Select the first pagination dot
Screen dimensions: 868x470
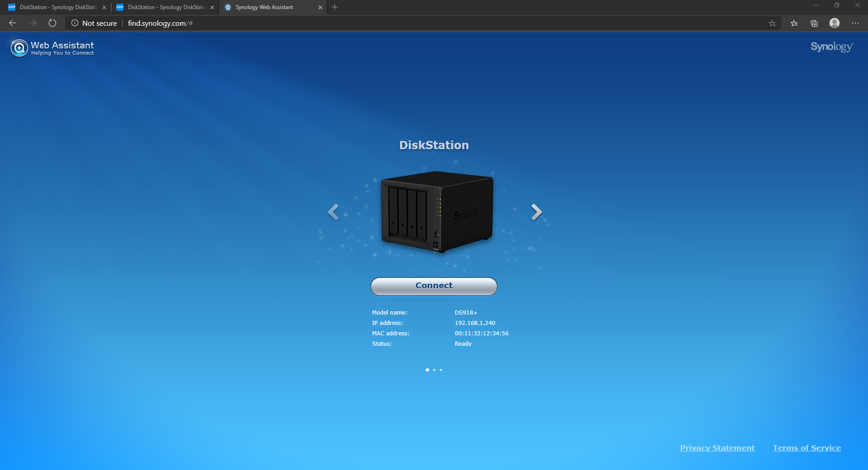427,370
